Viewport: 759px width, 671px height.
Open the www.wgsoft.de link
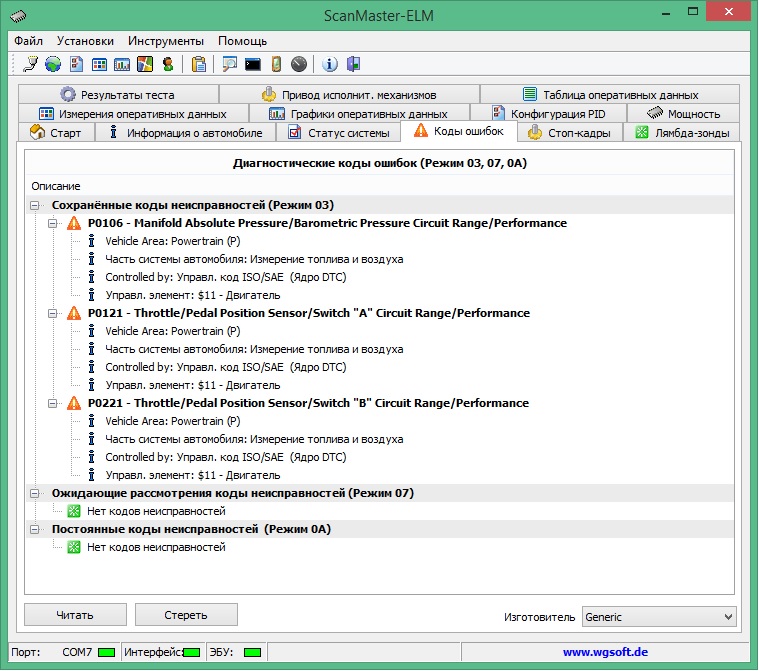[605, 652]
